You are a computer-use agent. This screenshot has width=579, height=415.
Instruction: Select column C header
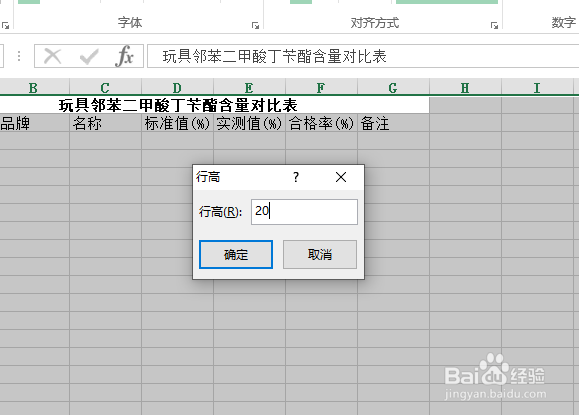(x=105, y=88)
